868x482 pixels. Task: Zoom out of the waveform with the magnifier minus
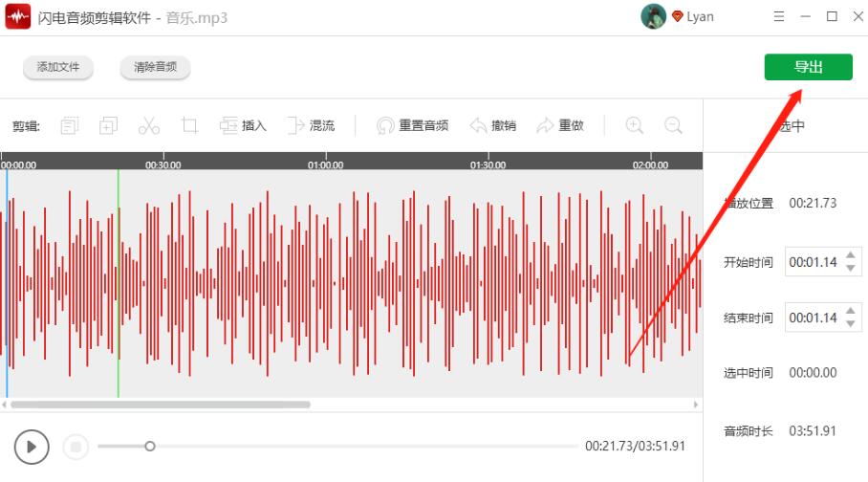673,126
